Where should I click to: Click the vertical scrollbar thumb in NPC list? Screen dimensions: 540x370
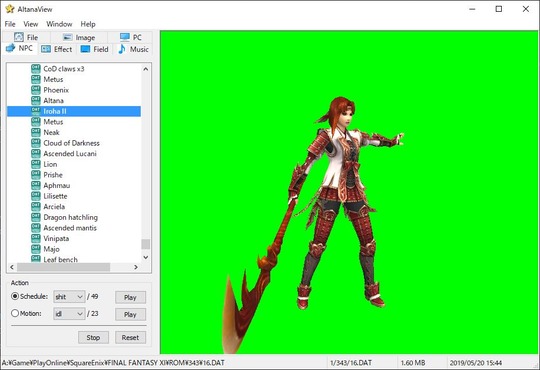[x=146, y=244]
